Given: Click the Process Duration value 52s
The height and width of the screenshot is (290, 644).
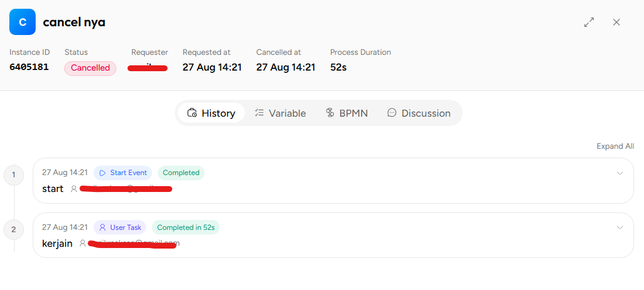Looking at the screenshot, I should click(338, 67).
